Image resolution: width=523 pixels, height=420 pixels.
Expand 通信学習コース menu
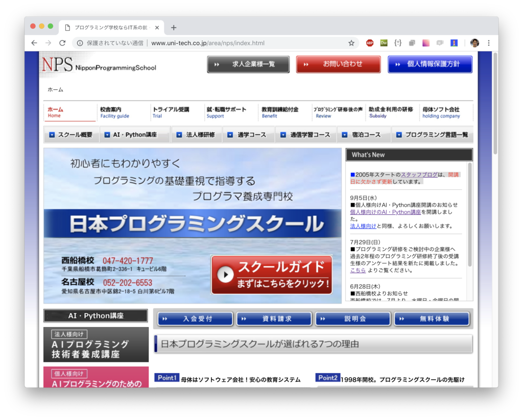coord(306,135)
